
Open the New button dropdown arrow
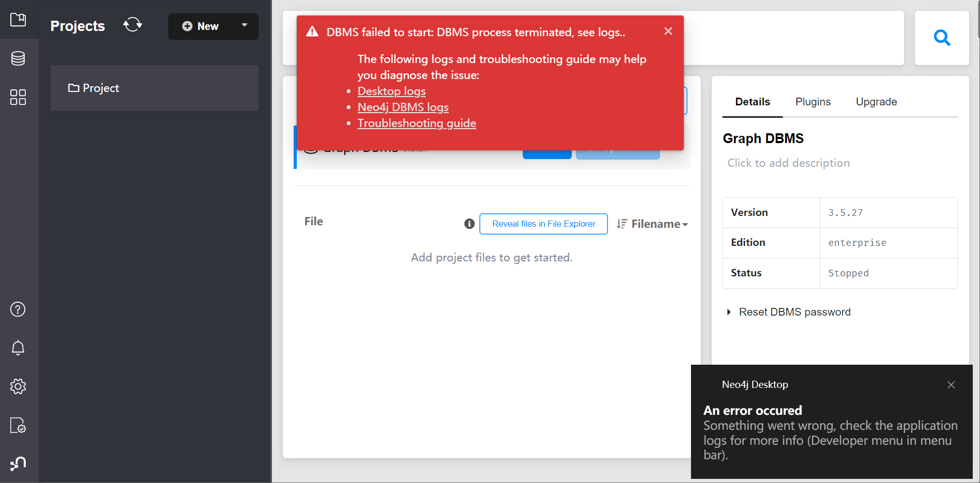[x=245, y=25]
